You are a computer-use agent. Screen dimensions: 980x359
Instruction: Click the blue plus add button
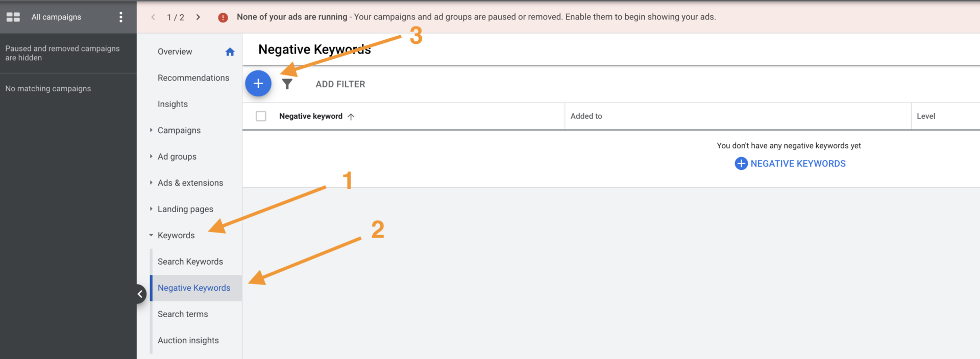[x=258, y=84]
